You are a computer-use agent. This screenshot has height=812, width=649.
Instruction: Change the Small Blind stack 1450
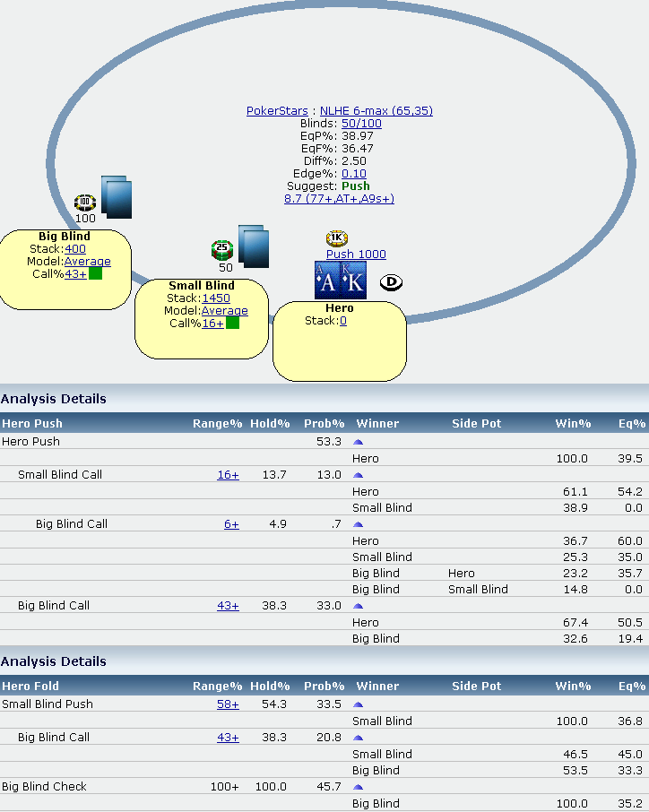216,298
